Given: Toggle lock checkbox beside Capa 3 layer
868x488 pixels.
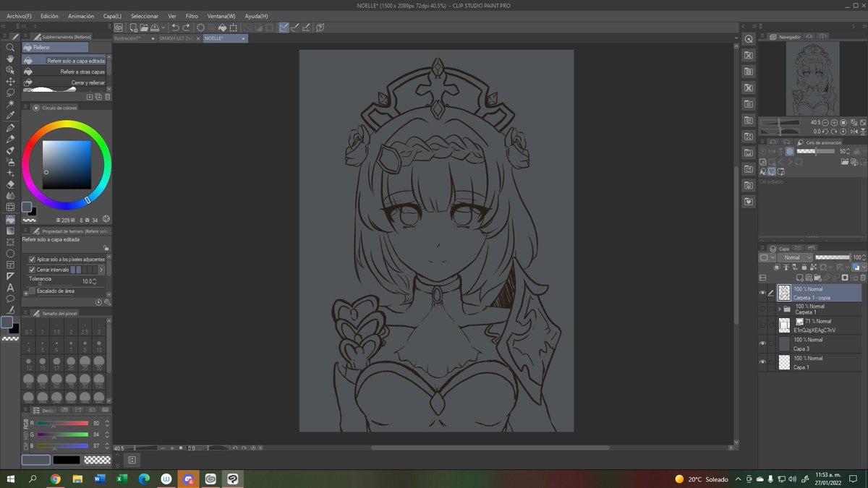Looking at the screenshot, I should (x=772, y=343).
